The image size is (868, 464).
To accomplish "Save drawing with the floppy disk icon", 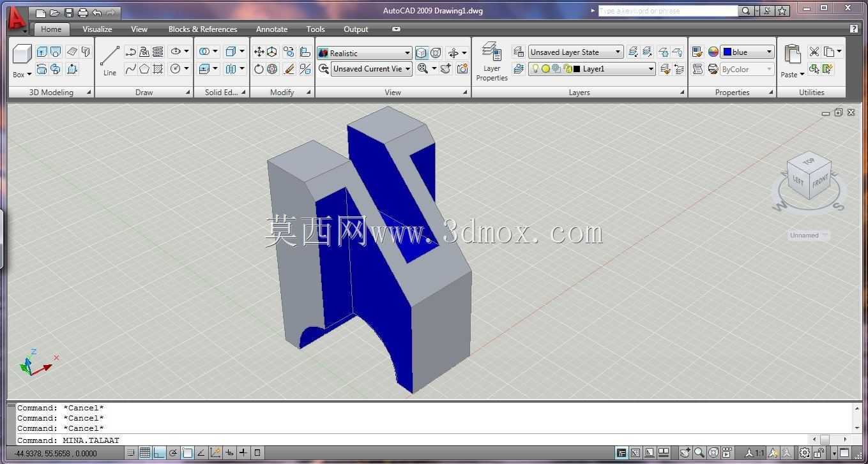I will click(68, 13).
